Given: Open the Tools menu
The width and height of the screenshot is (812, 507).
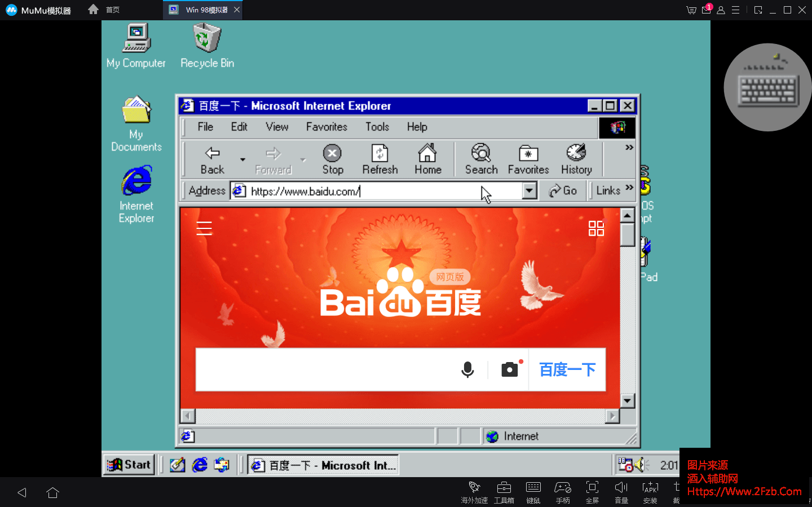Looking at the screenshot, I should click(377, 127).
